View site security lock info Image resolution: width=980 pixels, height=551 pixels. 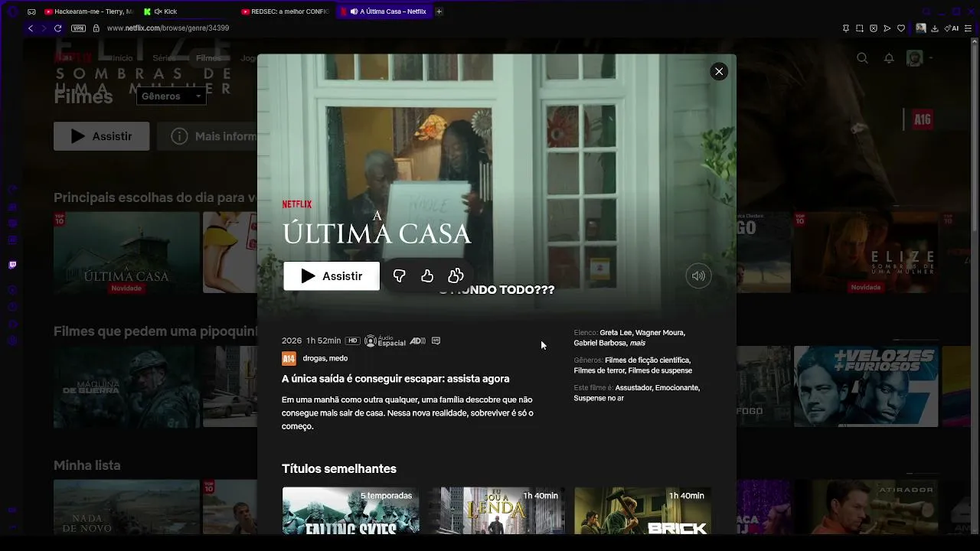click(x=96, y=28)
